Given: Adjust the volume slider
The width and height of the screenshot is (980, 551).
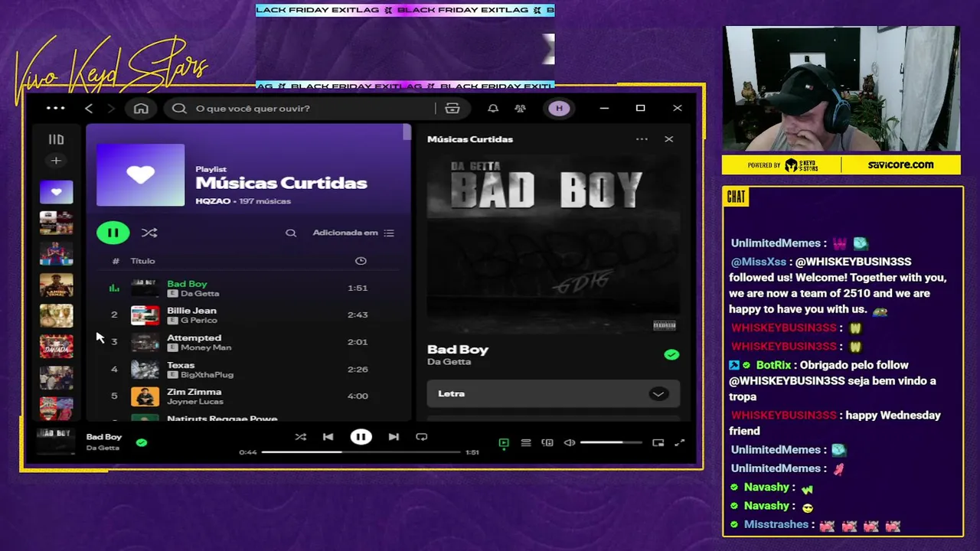Looking at the screenshot, I should [611, 443].
